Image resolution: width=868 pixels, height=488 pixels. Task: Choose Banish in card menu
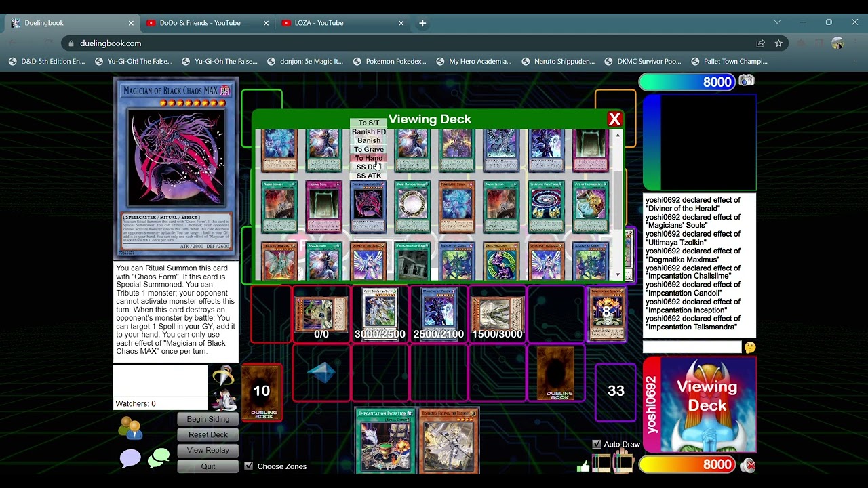(369, 140)
